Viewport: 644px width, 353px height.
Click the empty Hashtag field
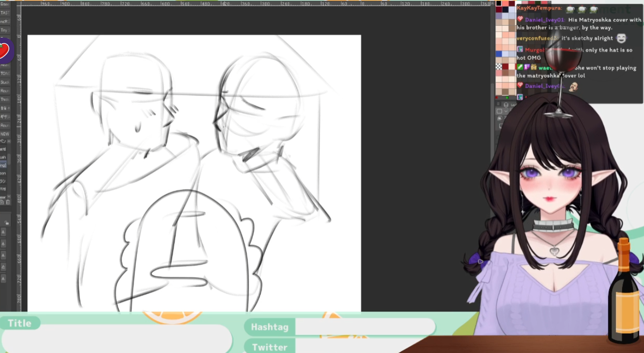click(x=365, y=327)
